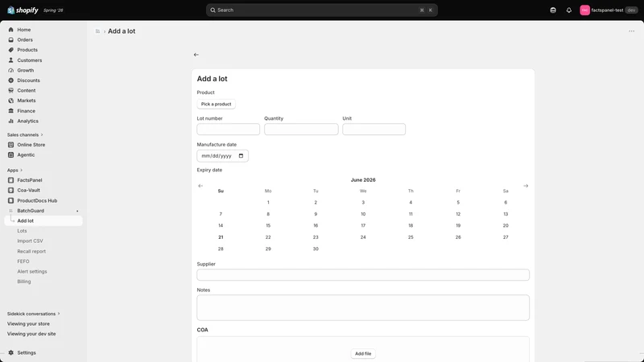Focus the Lot number field
This screenshot has width=644, height=362.
[x=229, y=130]
